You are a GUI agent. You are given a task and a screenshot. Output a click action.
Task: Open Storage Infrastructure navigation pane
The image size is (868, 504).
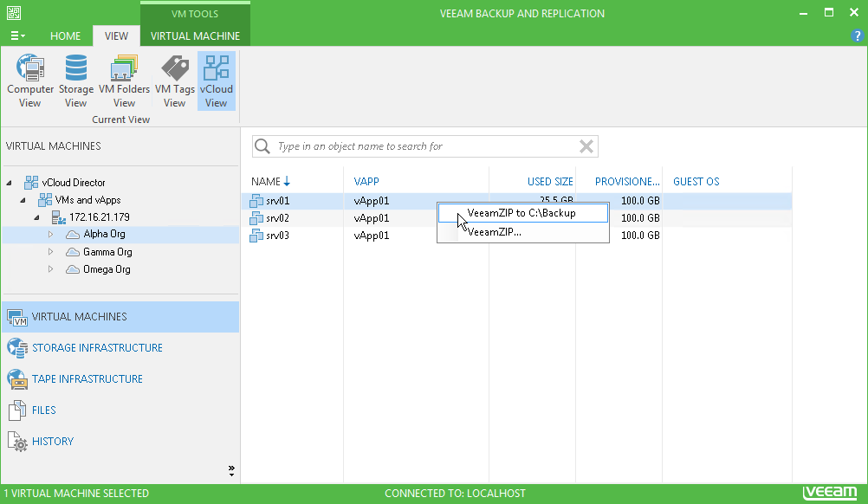coord(120,348)
